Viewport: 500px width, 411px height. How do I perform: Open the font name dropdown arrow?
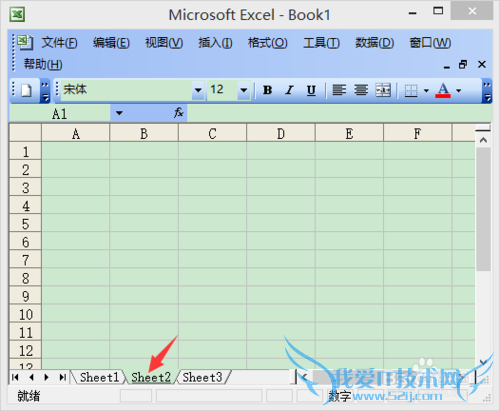(198, 90)
